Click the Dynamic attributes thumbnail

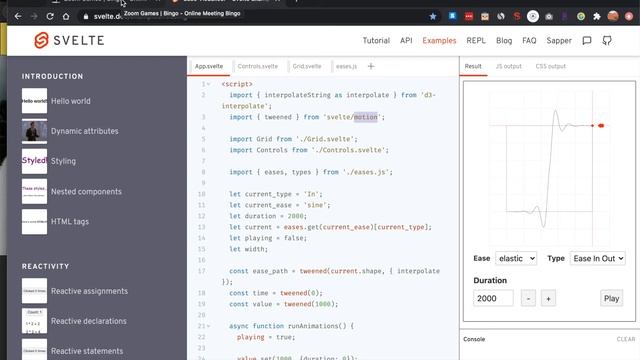point(34,131)
